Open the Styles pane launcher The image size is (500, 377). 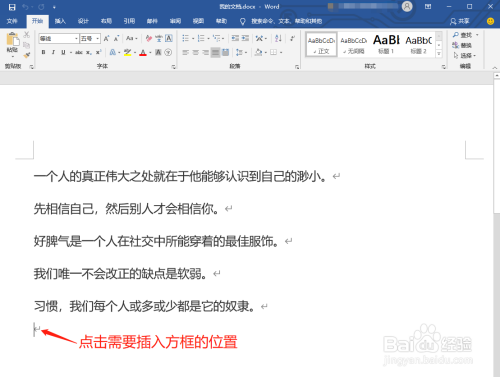coord(444,67)
